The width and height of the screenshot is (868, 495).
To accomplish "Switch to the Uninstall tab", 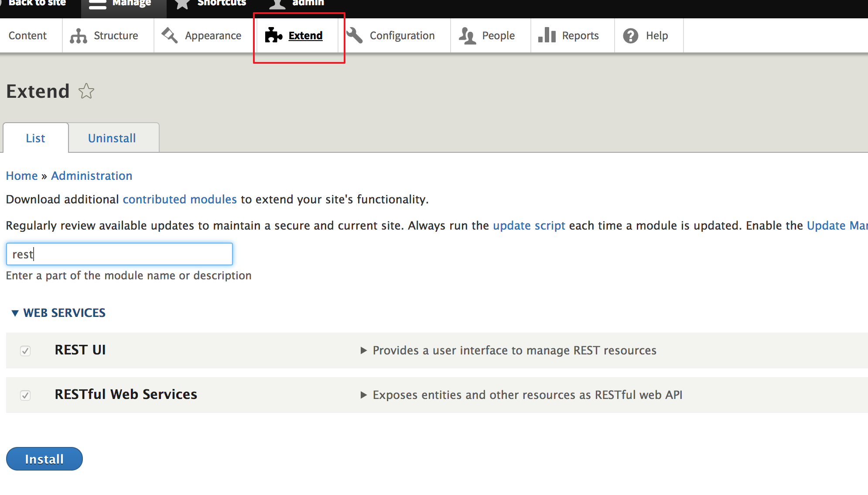I will click(x=112, y=138).
